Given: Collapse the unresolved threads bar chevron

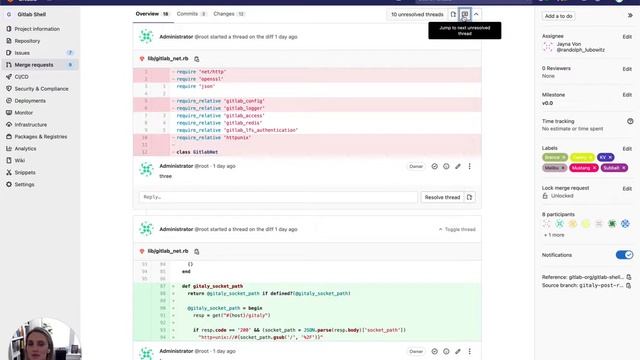Looking at the screenshot, I should [x=476, y=14].
